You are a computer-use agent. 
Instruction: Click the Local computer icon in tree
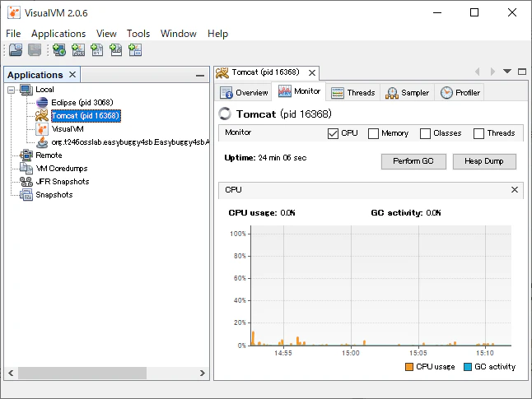pos(26,90)
